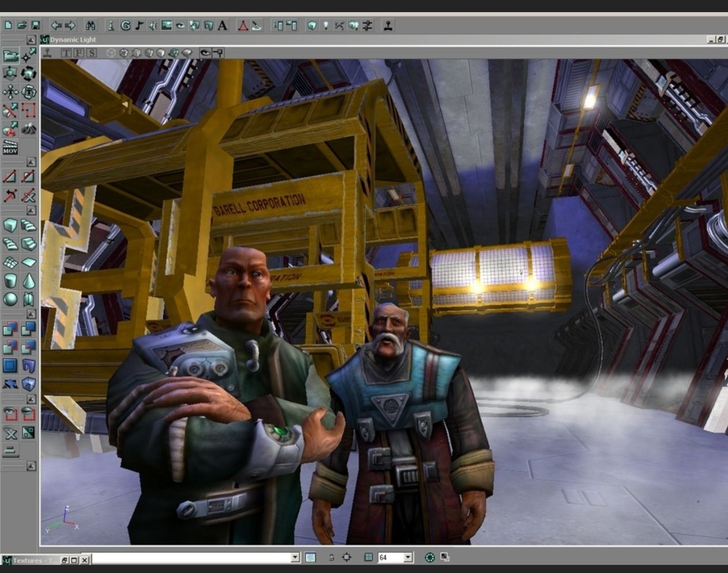The image size is (728, 573).
Task: Open the grid size 64 dropdown
Action: (408, 557)
